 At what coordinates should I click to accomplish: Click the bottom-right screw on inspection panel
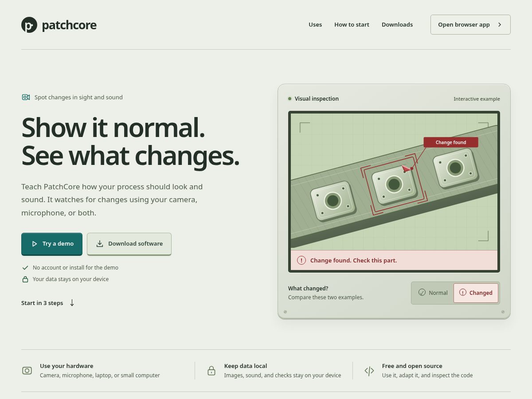point(503,312)
